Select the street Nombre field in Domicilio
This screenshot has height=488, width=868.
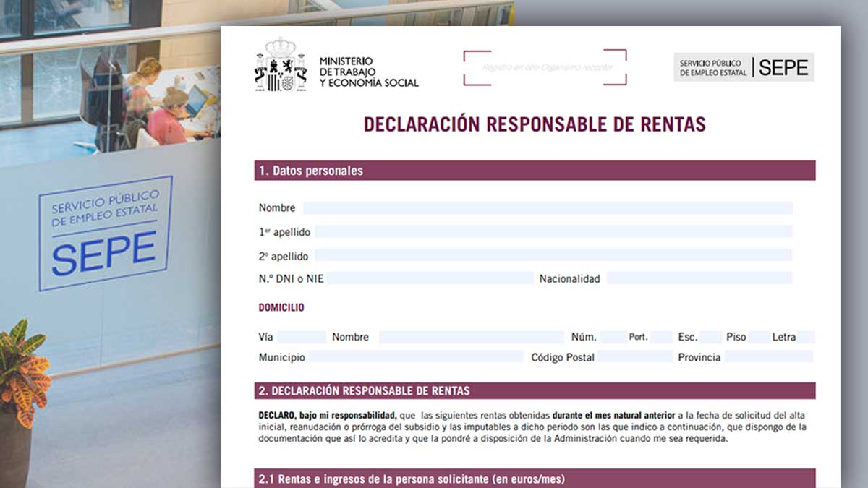470,337
